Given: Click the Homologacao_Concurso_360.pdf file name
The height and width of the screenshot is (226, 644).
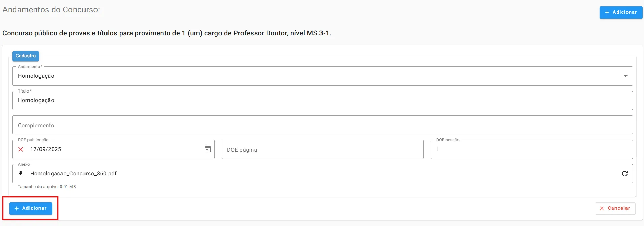Looking at the screenshot, I should click(x=74, y=174).
